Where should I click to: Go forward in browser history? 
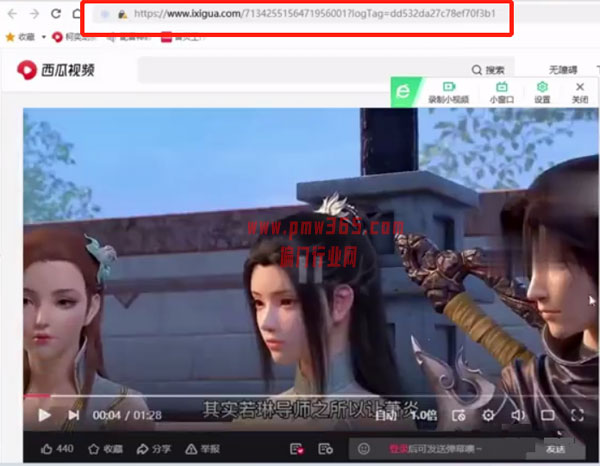tap(34, 14)
